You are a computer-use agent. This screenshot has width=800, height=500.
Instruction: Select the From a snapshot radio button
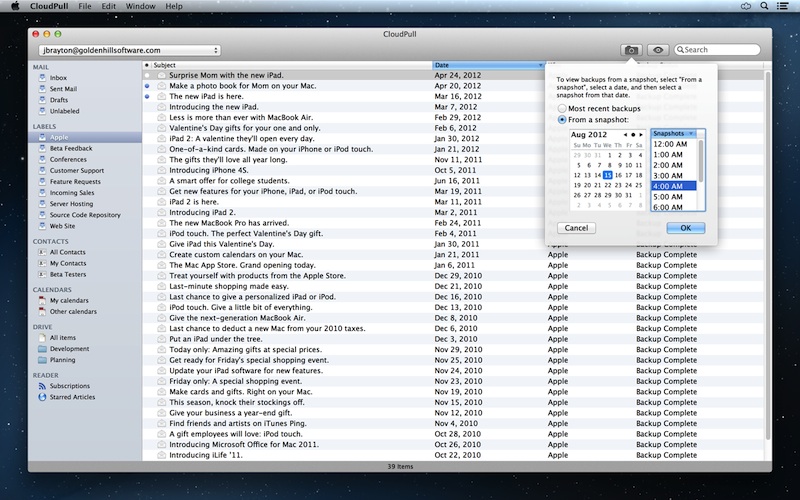point(562,119)
